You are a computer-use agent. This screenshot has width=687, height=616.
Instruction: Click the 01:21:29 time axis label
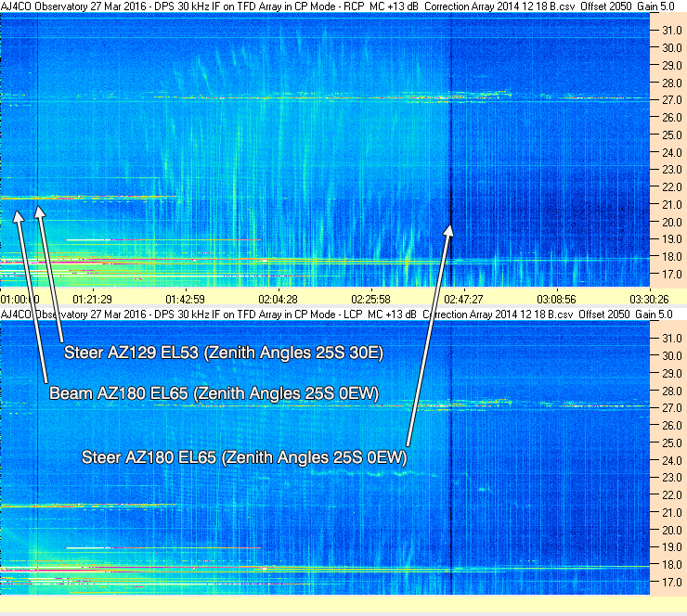[92, 300]
